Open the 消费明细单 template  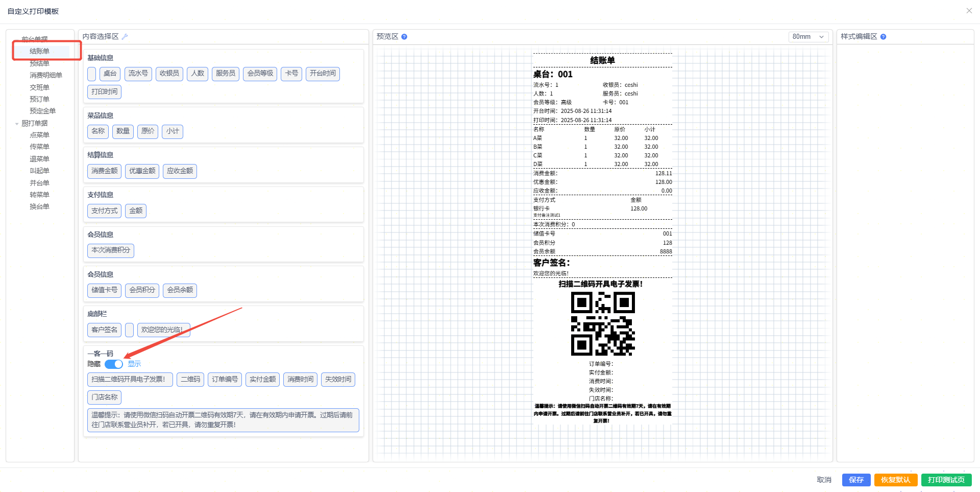pyautogui.click(x=46, y=75)
